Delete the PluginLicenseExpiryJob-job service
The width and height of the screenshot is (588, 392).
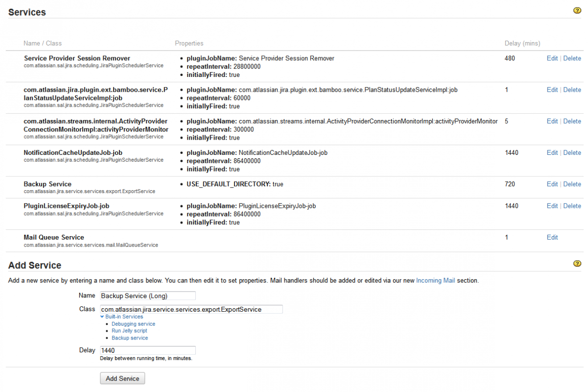pyautogui.click(x=572, y=206)
